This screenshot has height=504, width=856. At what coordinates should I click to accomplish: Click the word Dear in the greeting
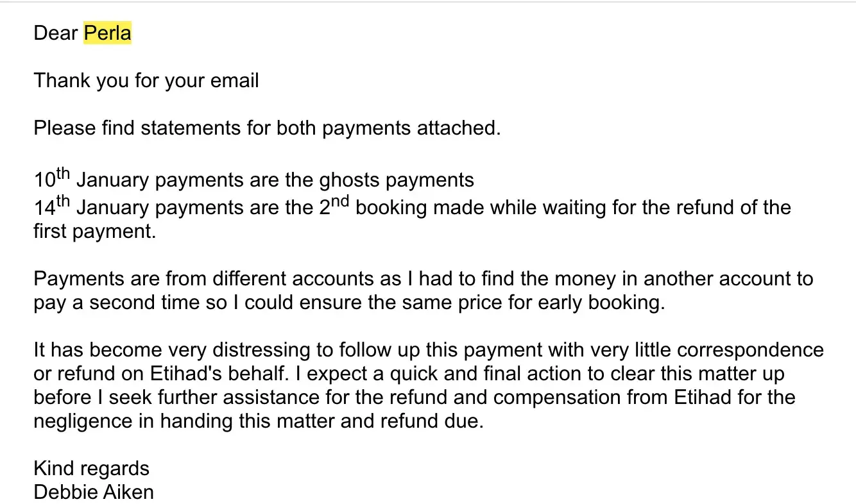pyautogui.click(x=56, y=33)
